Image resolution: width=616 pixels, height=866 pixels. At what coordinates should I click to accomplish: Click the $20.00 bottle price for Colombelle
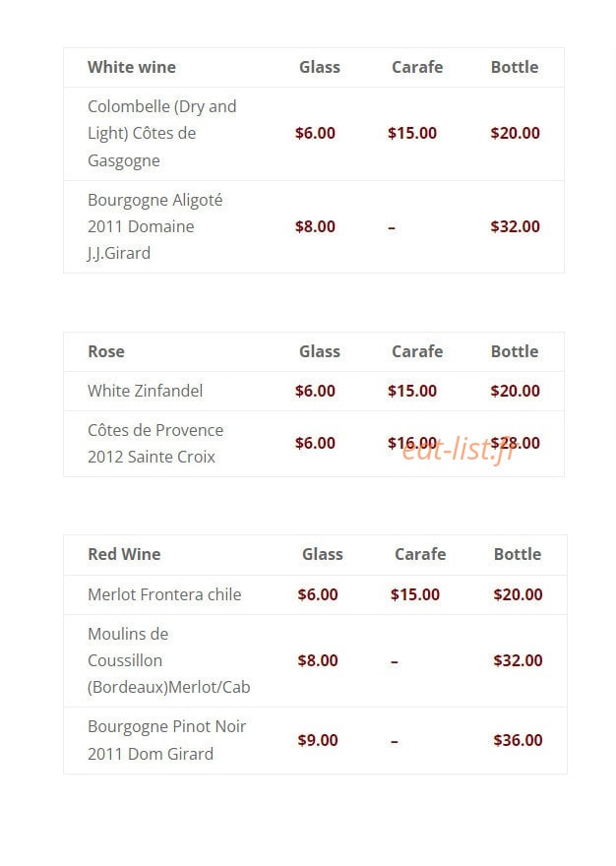pyautogui.click(x=515, y=133)
